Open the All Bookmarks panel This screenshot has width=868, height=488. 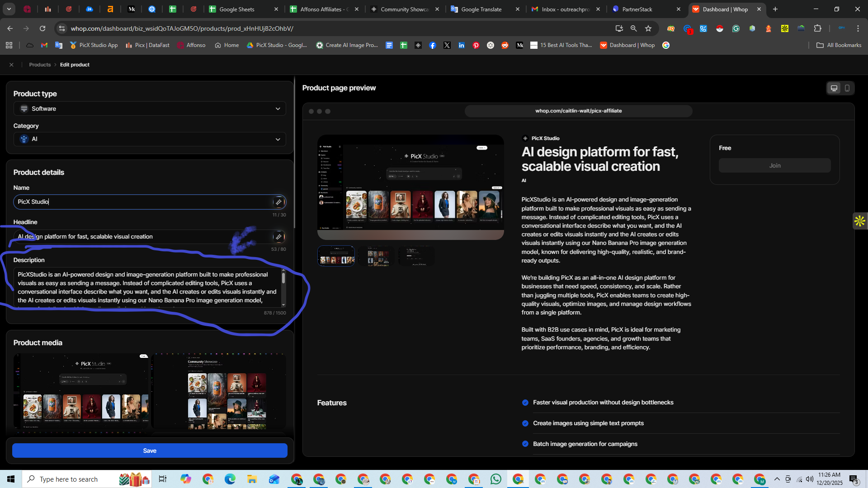(839, 45)
